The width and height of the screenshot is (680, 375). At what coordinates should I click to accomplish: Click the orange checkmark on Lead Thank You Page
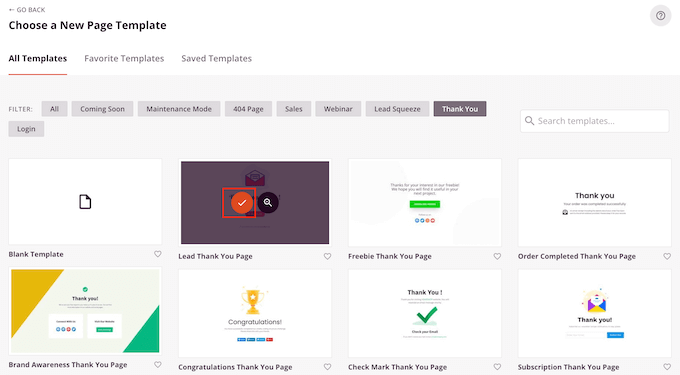click(x=242, y=202)
